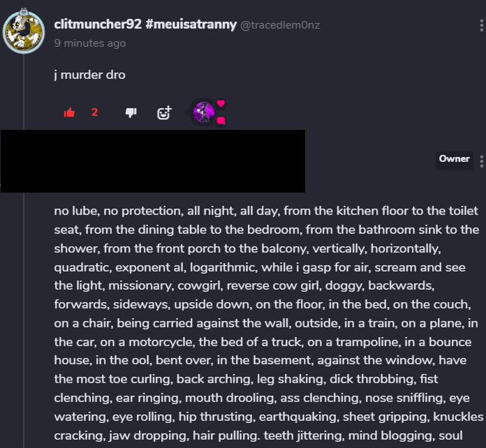Viewport: 486px width, 448px height.
Task: Open the options menu next to Owner
Action: 481,162
